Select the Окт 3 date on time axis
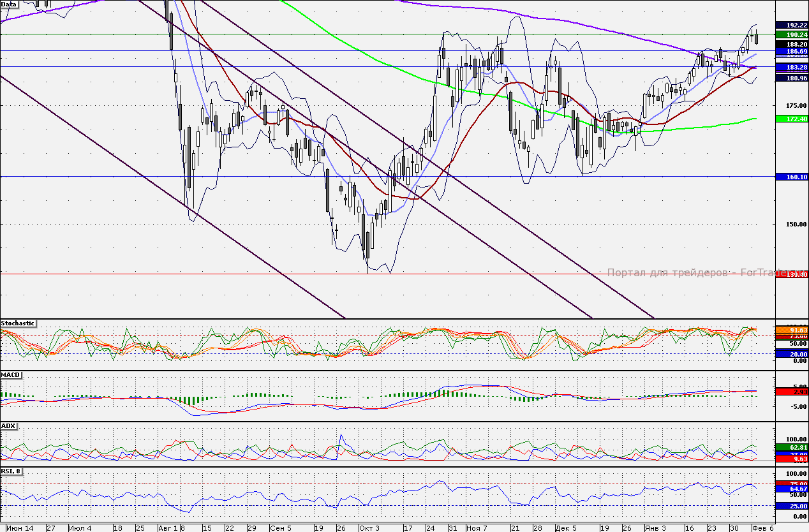 [x=369, y=528]
